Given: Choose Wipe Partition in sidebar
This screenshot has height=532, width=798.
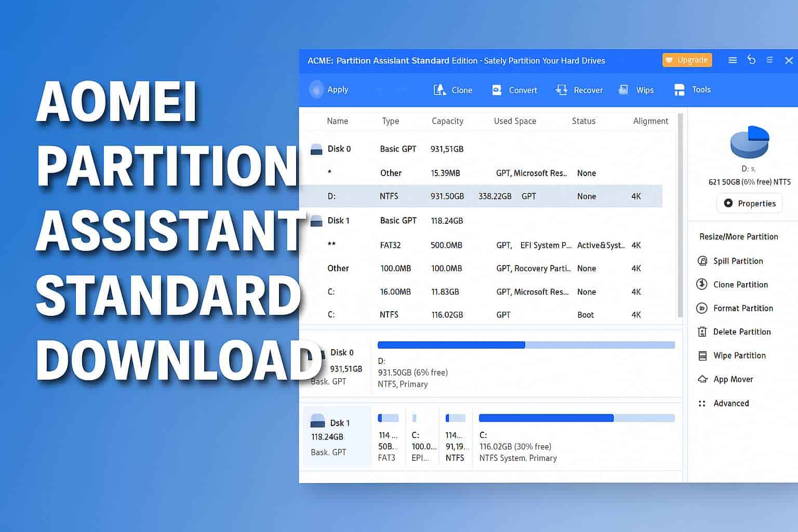Looking at the screenshot, I should click(739, 355).
